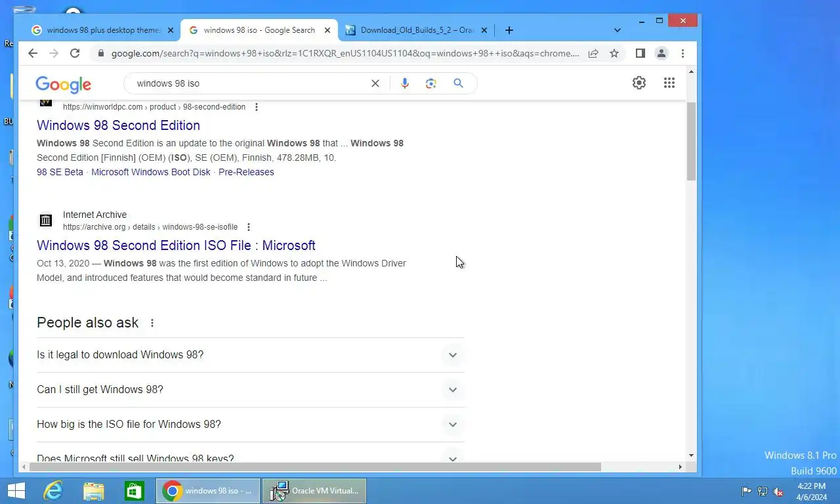Image resolution: width=840 pixels, height=504 pixels.
Task: Expand "Can I still get Windows 98?"
Action: pos(251,390)
